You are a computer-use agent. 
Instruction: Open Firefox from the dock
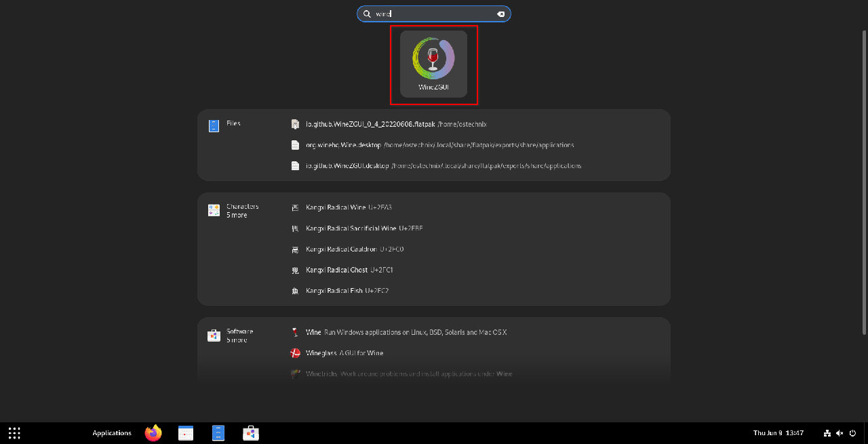[154, 433]
